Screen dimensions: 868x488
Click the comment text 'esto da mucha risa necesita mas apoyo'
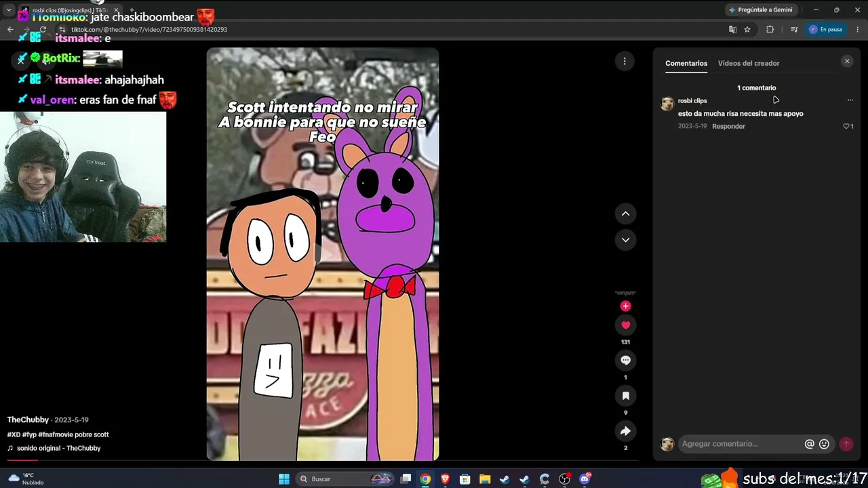pyautogui.click(x=741, y=114)
